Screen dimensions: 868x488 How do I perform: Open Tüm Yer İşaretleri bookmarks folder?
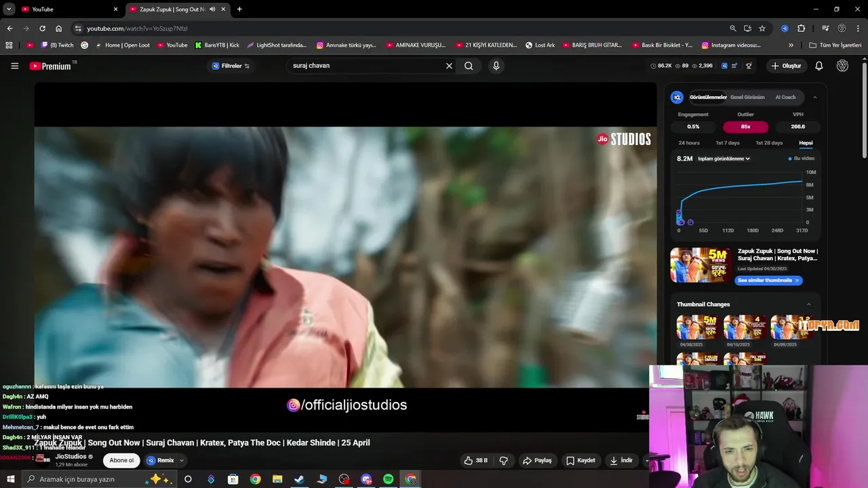(835, 45)
